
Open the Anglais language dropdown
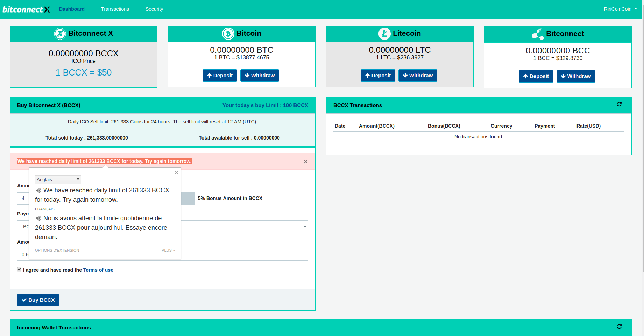click(58, 179)
